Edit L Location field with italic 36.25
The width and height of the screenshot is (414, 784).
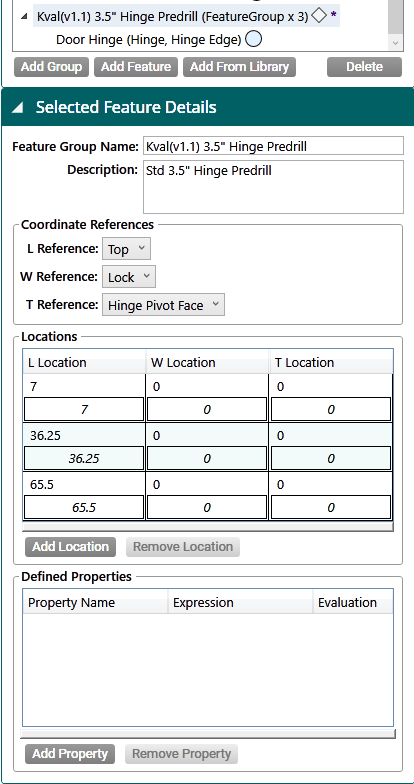point(84,458)
